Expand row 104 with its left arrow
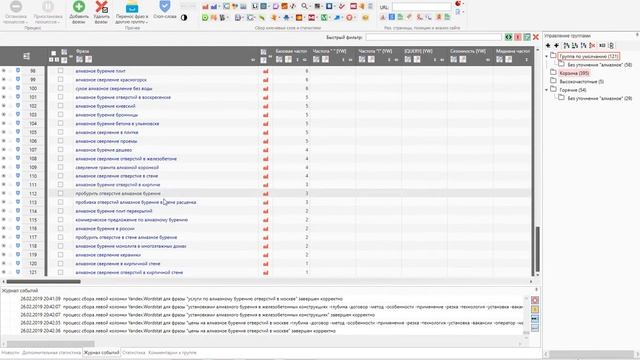This screenshot has width=640, height=360. click(x=4, y=123)
